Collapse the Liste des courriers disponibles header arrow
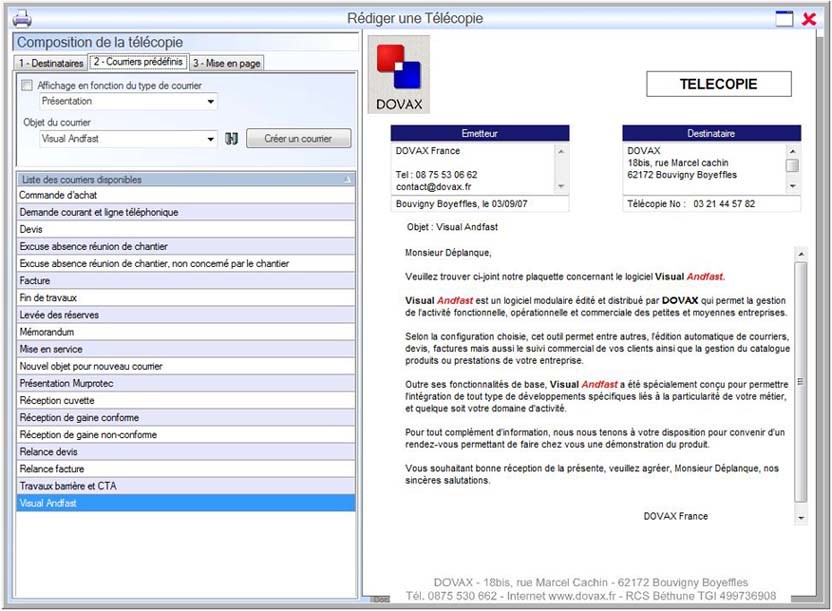832x611 pixels. coord(348,179)
